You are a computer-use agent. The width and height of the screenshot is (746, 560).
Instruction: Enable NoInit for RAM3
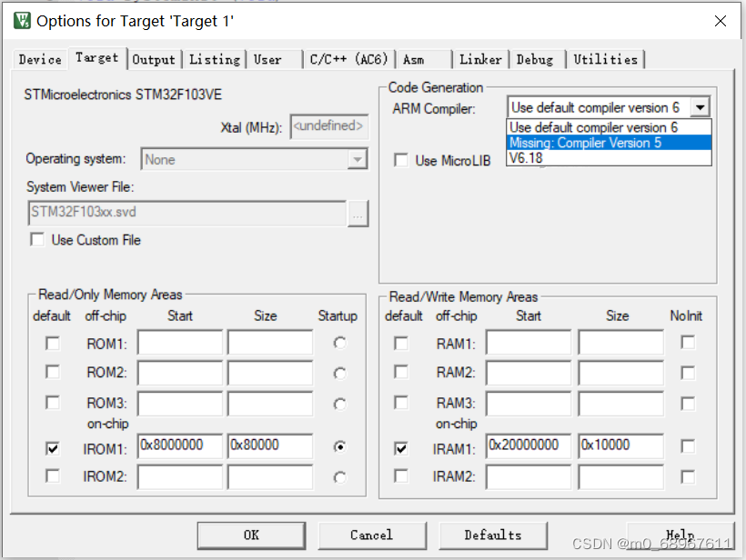[x=688, y=404]
